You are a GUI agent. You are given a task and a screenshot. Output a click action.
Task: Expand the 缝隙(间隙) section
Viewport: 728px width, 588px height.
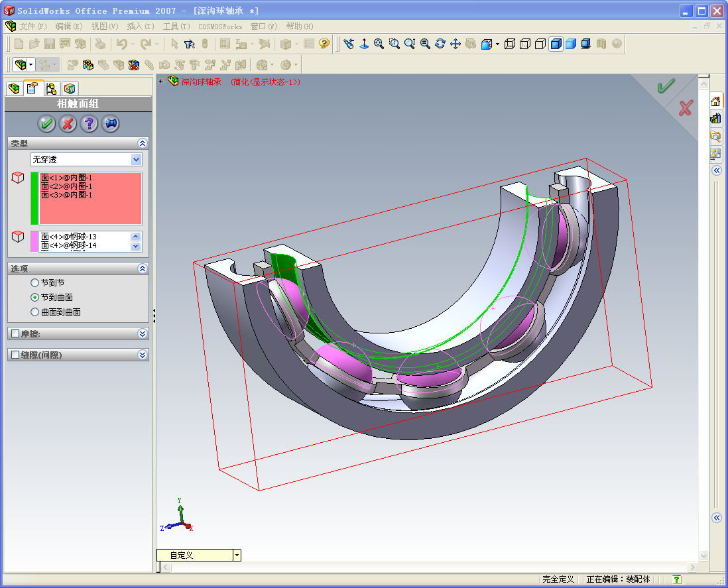point(143,355)
